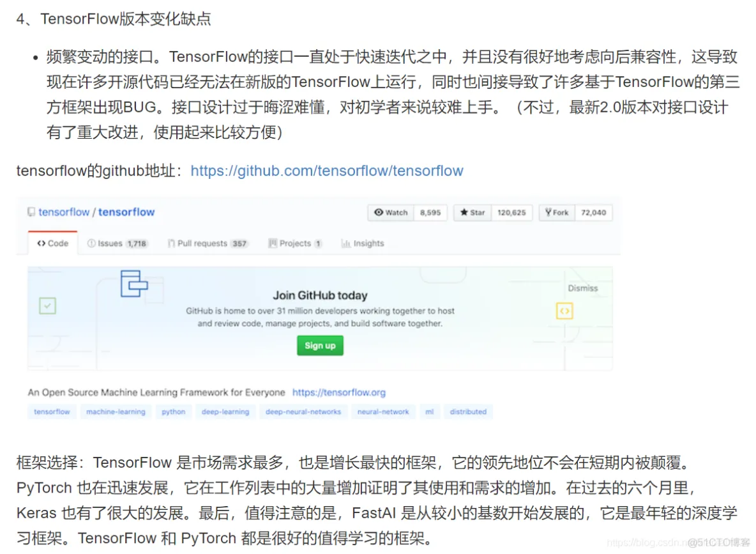Select the ml topic tag

[x=430, y=412]
